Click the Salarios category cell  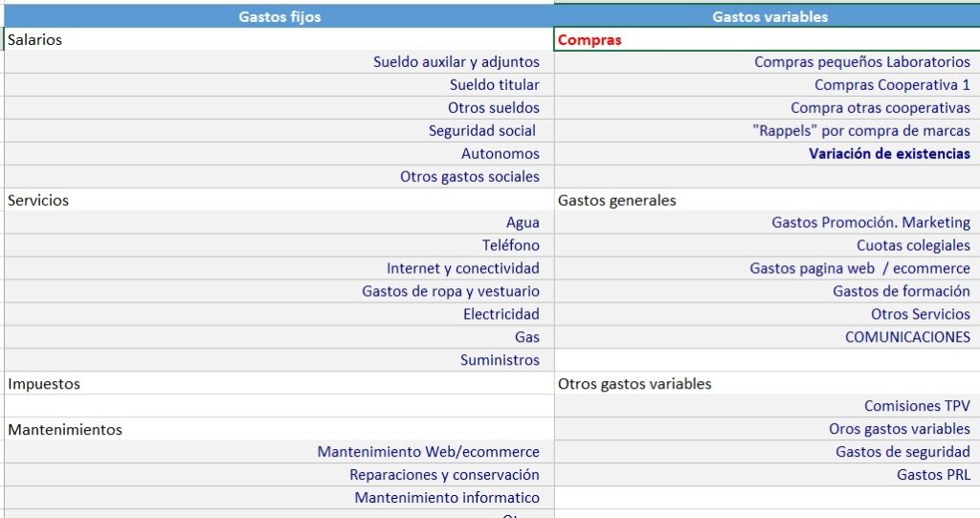279,39
